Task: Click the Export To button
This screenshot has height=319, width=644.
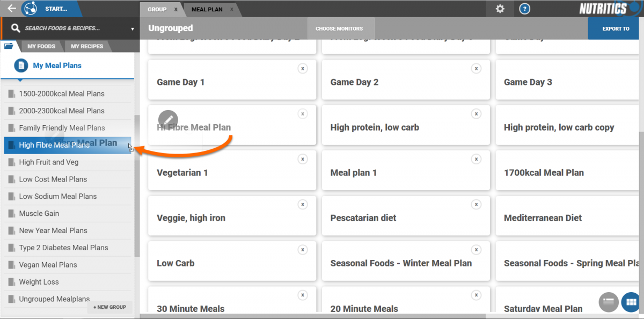Action: coord(616,29)
